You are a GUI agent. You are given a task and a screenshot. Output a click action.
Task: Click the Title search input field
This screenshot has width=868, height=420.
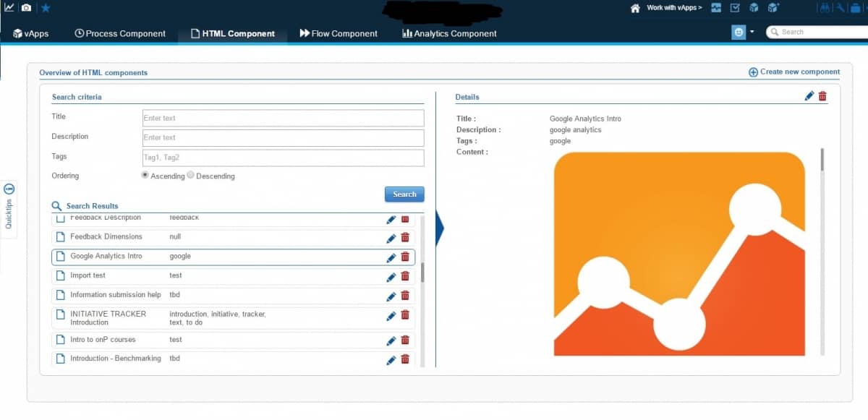click(x=283, y=118)
